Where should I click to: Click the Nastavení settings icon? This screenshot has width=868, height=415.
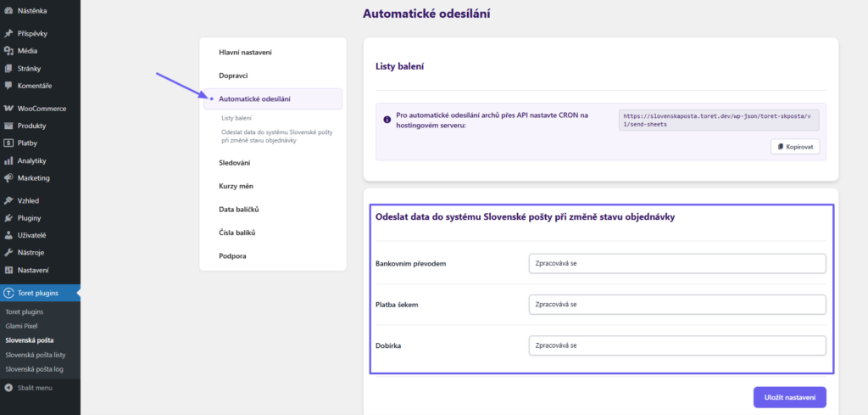point(8,271)
